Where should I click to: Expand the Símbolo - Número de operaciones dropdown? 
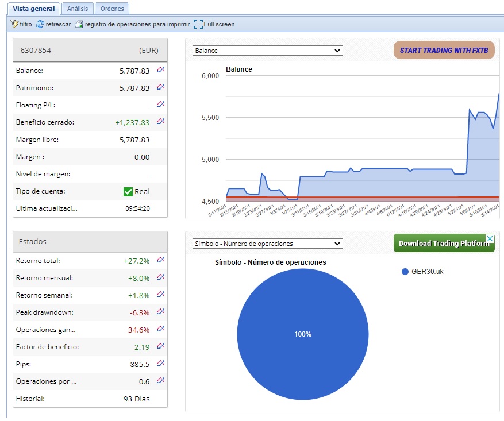coord(267,244)
